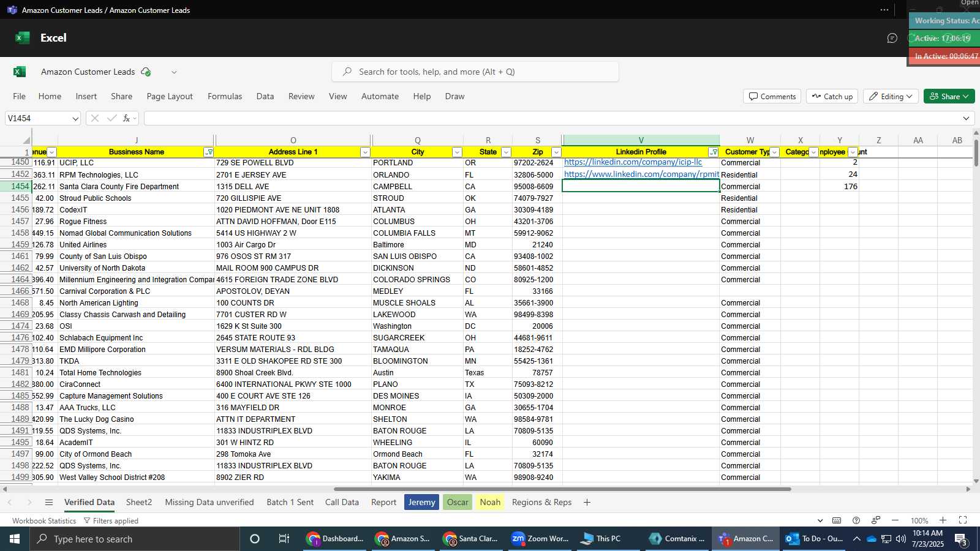Open the Excel app logo in header
This screenshot has width=980, height=551.
click(x=23, y=38)
